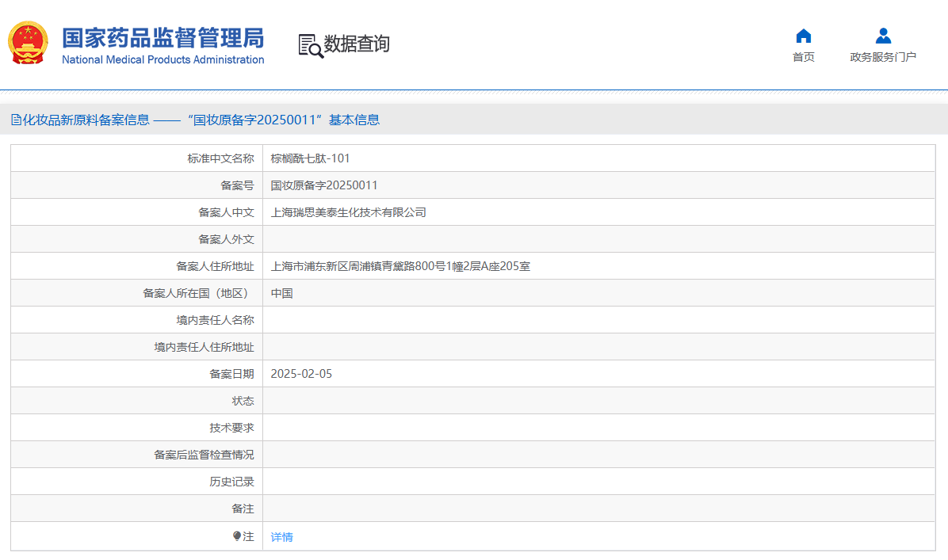Click the lightbulb icon beside 注

[237, 536]
